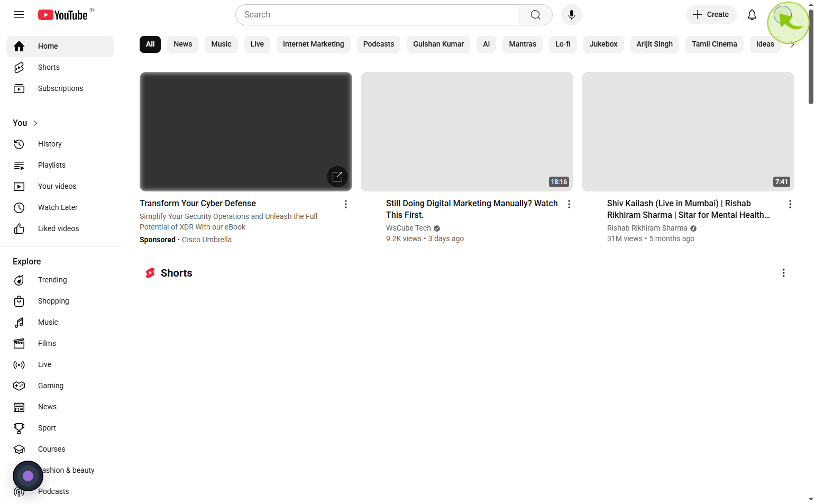Select the AI filter chip

[487, 44]
